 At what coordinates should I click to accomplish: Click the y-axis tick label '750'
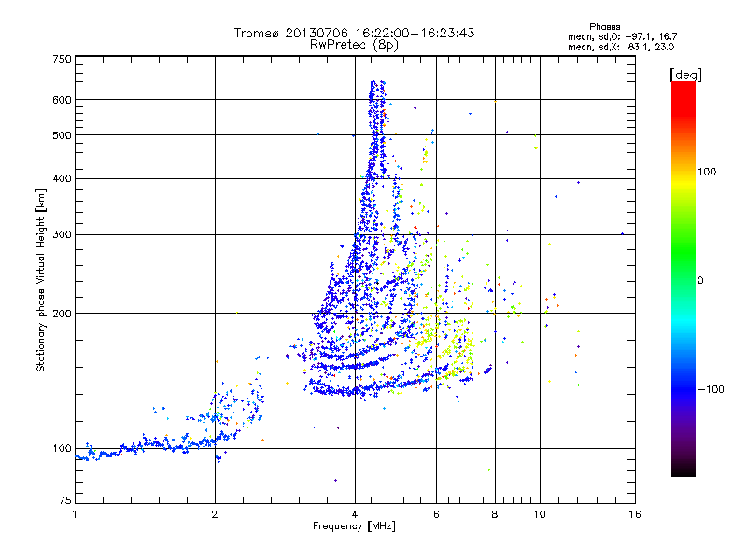click(x=63, y=59)
